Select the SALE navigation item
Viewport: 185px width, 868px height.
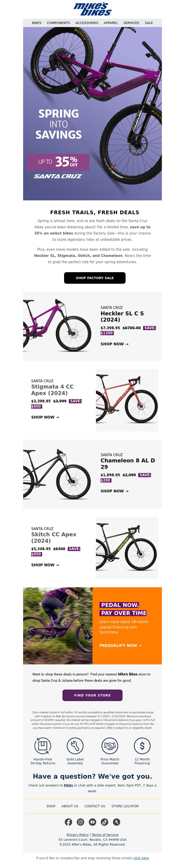click(149, 23)
